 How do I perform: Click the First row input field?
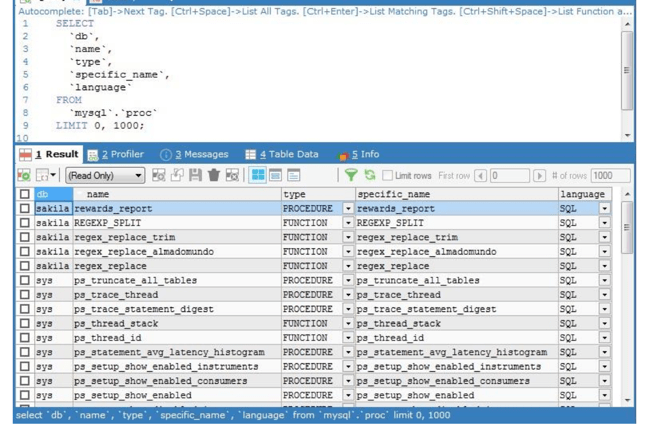pyautogui.click(x=510, y=175)
